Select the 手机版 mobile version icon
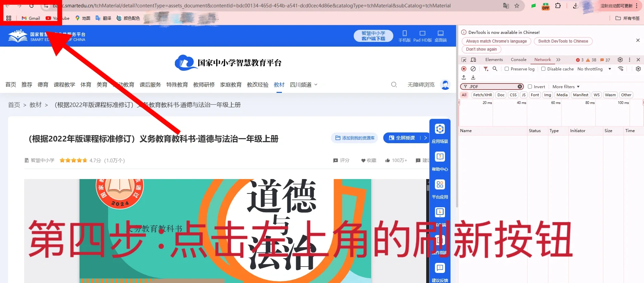The width and height of the screenshot is (644, 283). click(404, 36)
